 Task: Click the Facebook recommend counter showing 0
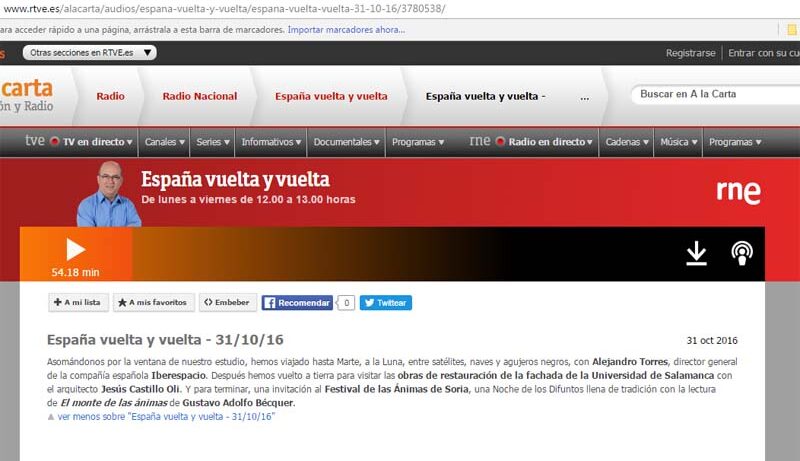pos(346,303)
